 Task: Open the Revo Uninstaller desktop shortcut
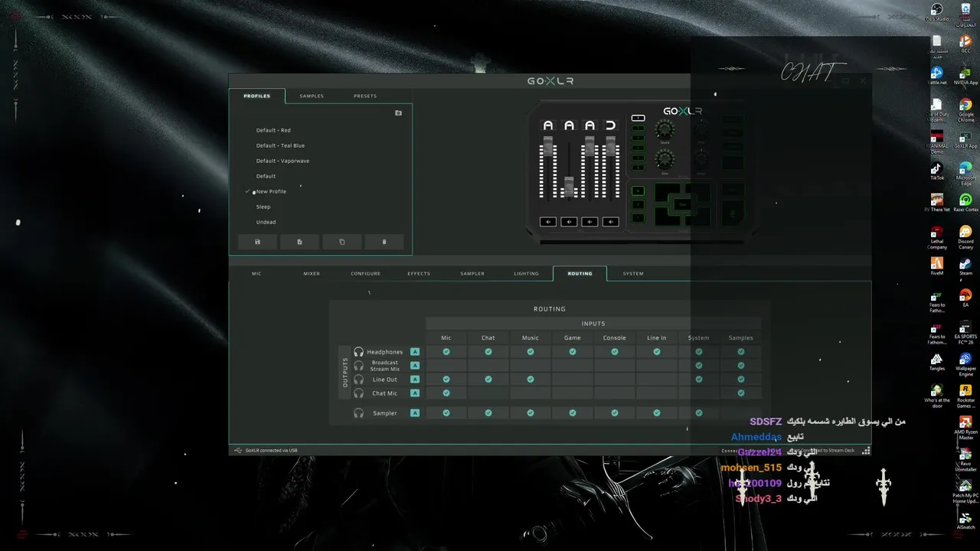(x=965, y=460)
